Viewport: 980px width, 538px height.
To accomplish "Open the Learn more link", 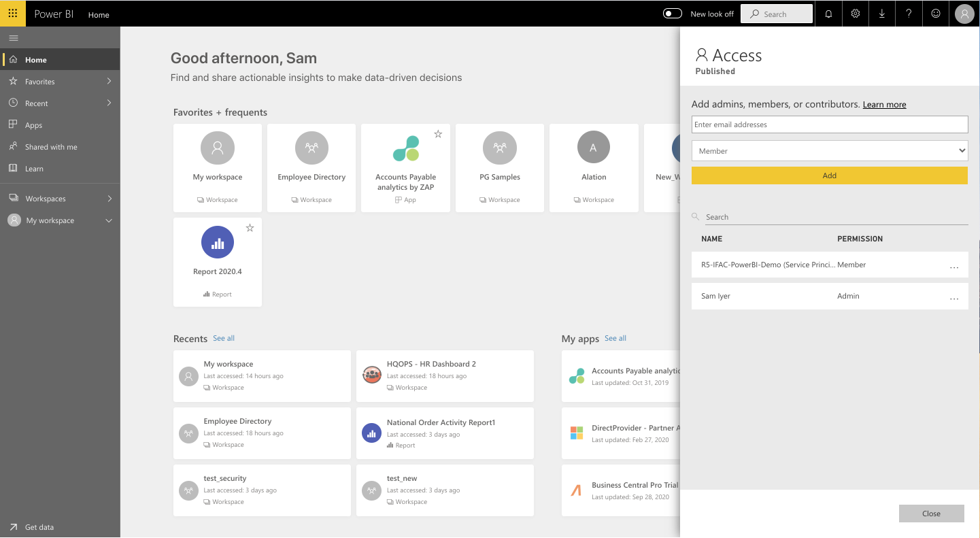I will pos(884,105).
